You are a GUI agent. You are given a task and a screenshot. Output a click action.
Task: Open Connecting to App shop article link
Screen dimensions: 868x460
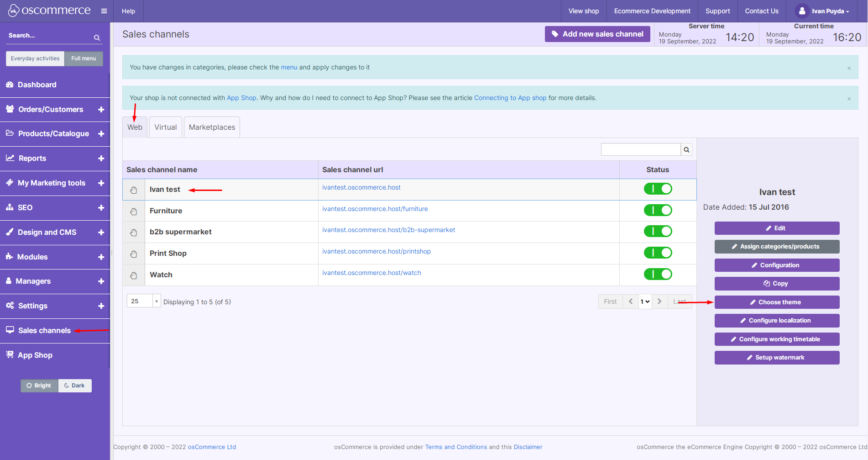(510, 98)
